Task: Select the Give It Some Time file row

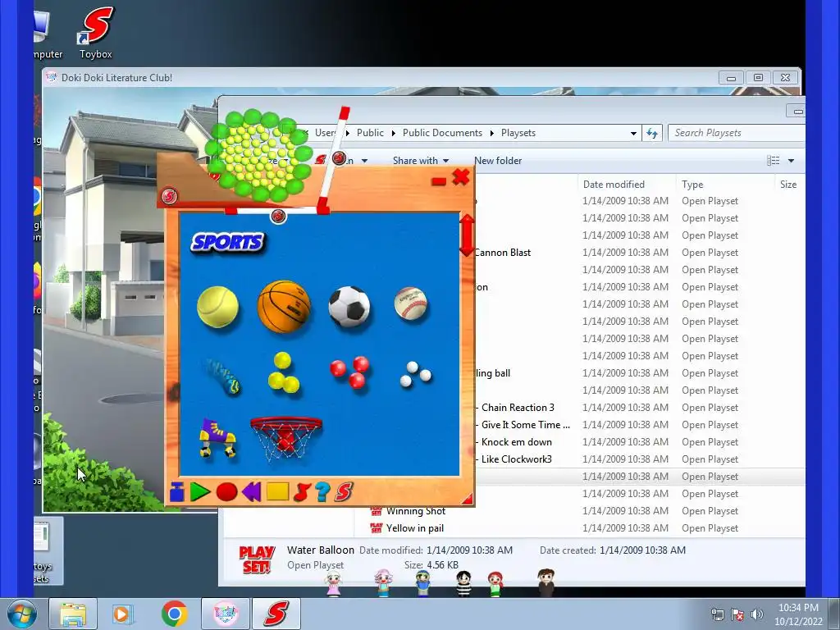Action: [x=526, y=425]
